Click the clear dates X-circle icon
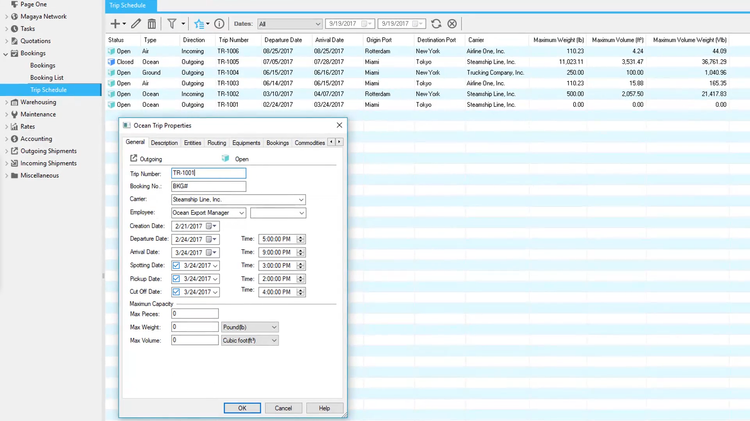 coord(452,23)
